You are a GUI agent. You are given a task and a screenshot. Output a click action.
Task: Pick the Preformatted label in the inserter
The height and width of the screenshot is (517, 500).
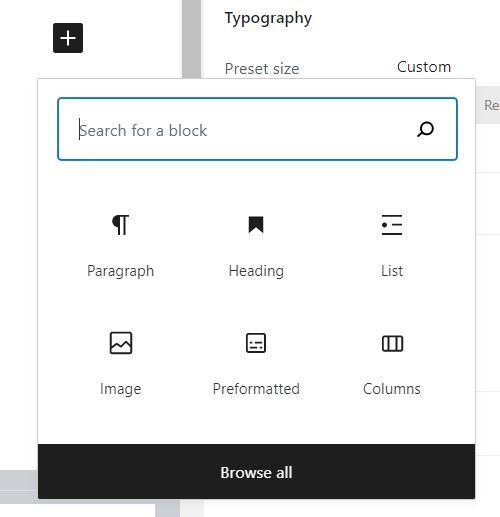pyautogui.click(x=256, y=389)
